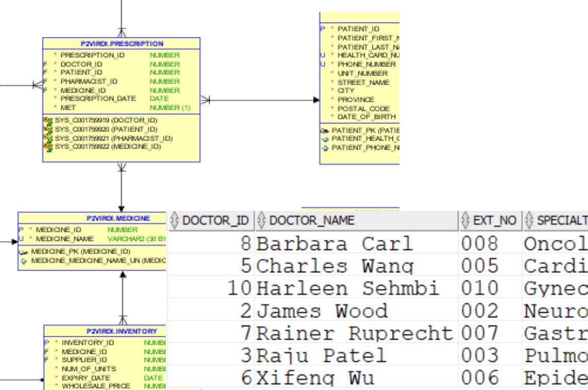This screenshot has height=390, width=588.
Task: Click the blue icon next to PATIENT_PHONE index
Action: (x=325, y=147)
